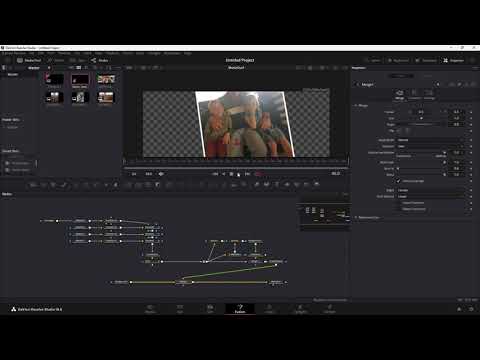Toggle keyframe for Blend parameter
Image resolution: width=480 pixels, height=360 pixels.
[471, 175]
